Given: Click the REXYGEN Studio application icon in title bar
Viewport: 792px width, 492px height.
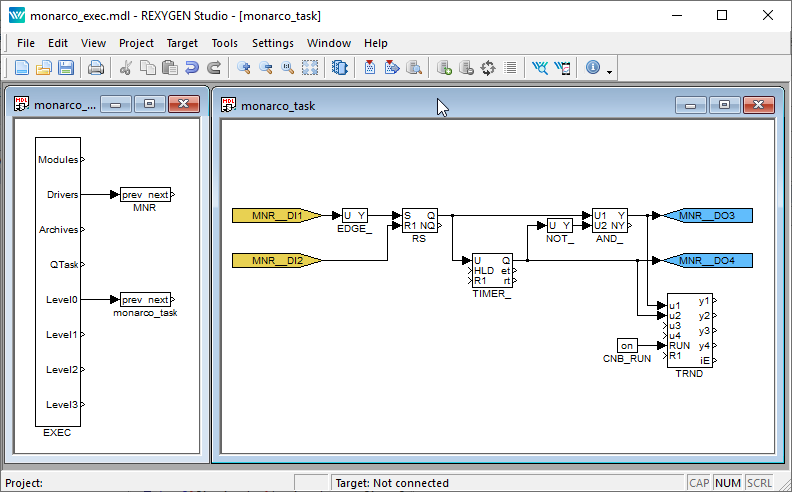Looking at the screenshot, I should click(x=17, y=15).
